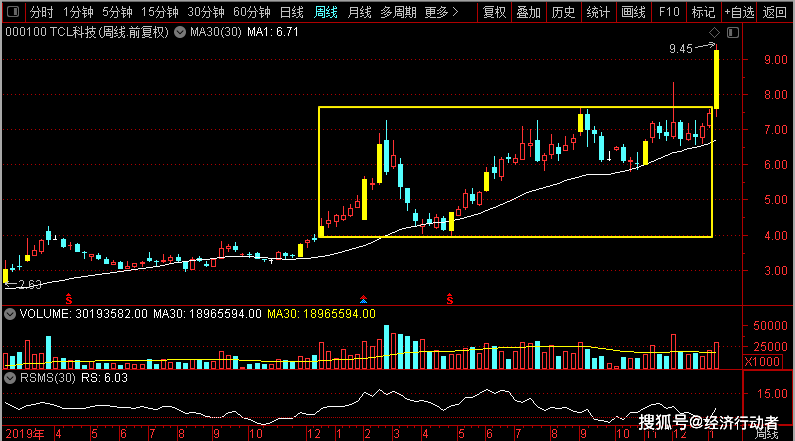Activate the 画线 drawing tools button
Screen dimensions: 795x441
[x=633, y=12]
